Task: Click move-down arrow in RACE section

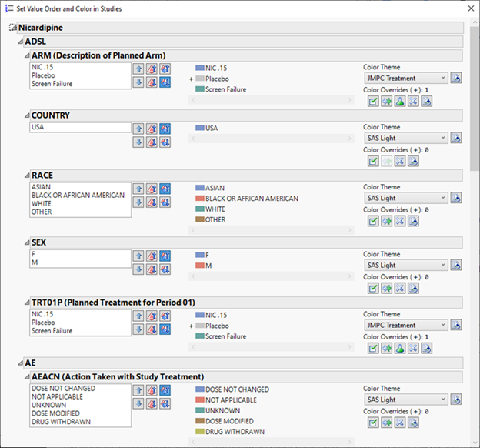Action: pyautogui.click(x=138, y=202)
